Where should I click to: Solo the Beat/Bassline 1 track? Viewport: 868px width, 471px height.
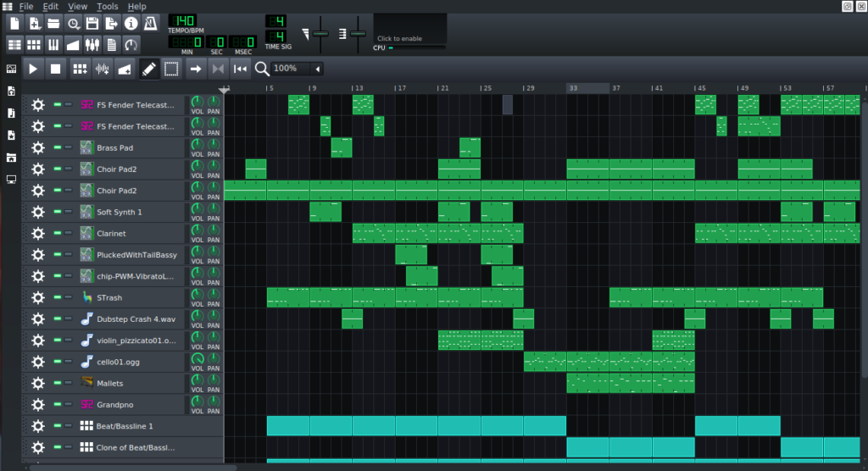68,425
